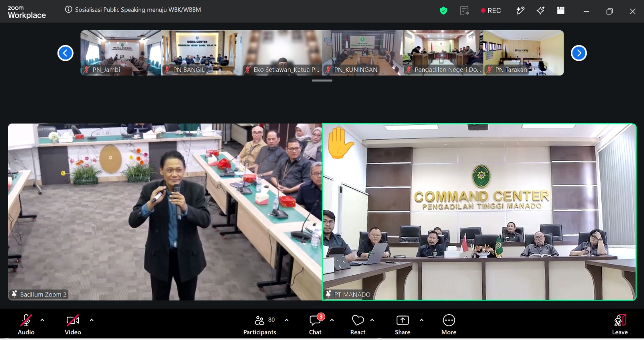Viewport: 644px width, 340px height.
Task: Open the meeting notes icon in title bar
Action: 464,11
